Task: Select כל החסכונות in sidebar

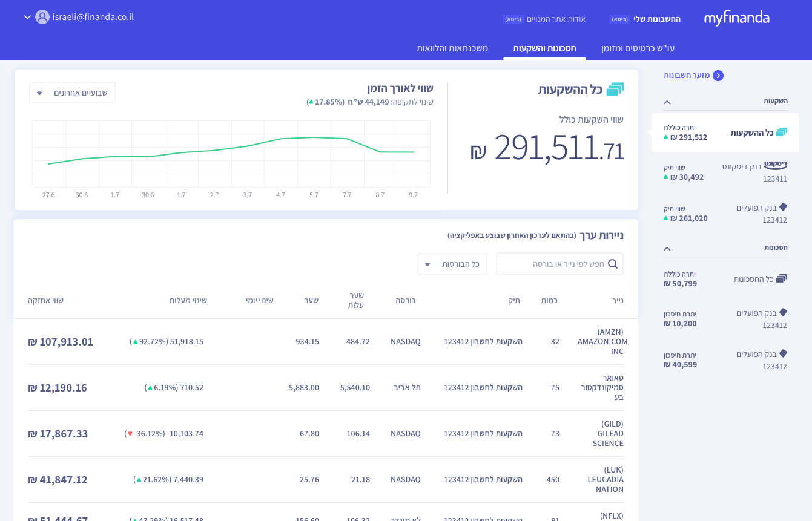Action: (725, 278)
